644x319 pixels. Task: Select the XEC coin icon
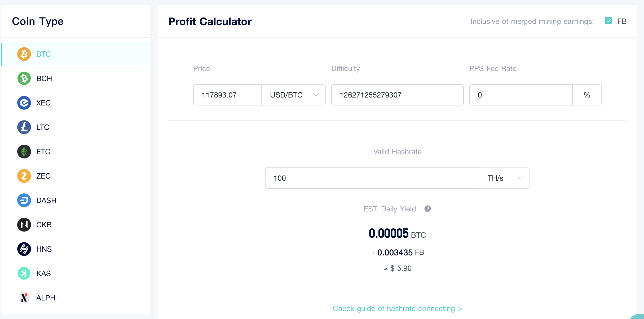(x=24, y=103)
